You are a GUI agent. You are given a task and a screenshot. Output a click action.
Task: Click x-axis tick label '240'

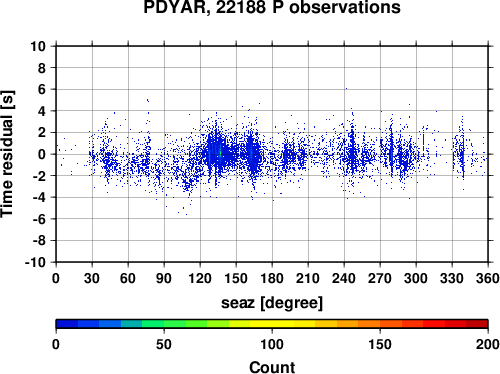[344, 278]
